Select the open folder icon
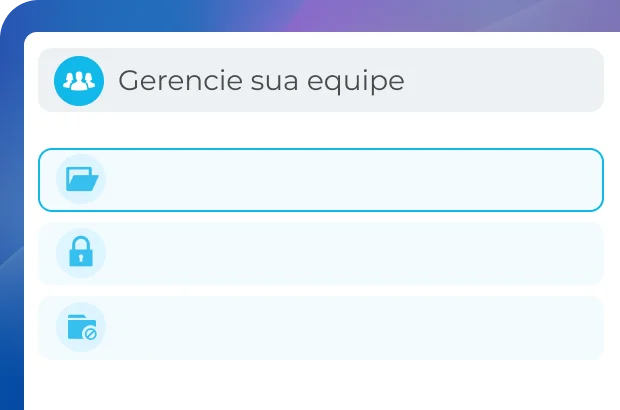Viewport: 620px width, 410px height. [x=81, y=180]
